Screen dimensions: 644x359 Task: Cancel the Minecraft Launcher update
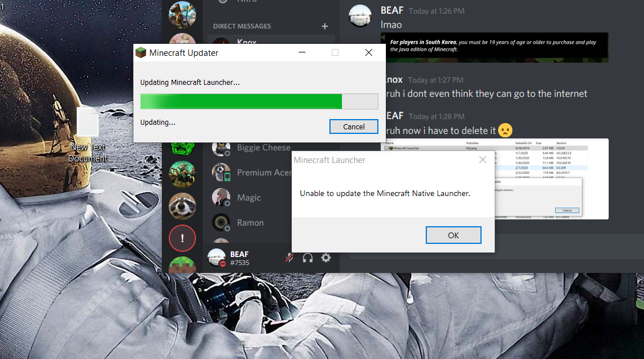pos(353,127)
